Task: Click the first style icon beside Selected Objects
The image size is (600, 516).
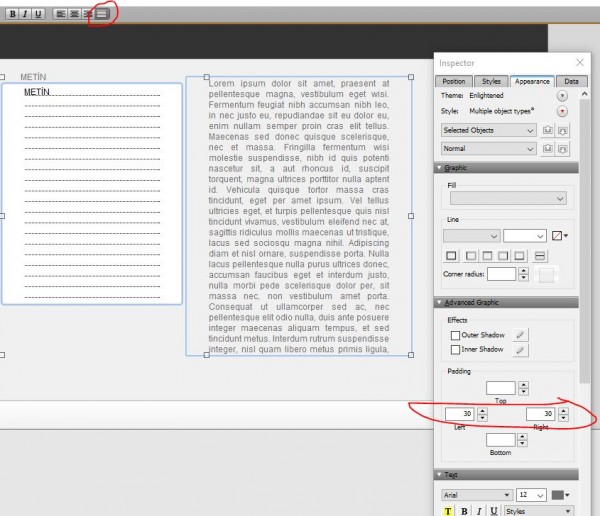Action: pyautogui.click(x=548, y=130)
